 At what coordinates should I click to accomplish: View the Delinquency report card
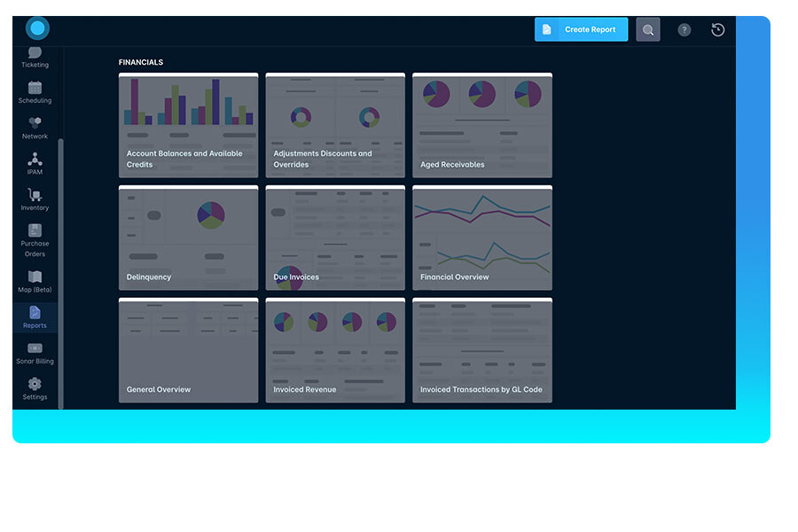tap(188, 238)
